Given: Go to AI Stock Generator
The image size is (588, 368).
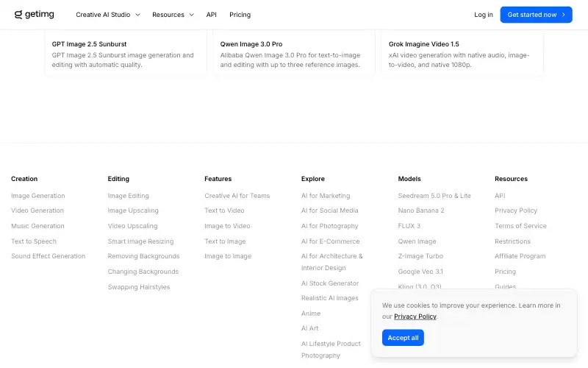Looking at the screenshot, I should (330, 283).
